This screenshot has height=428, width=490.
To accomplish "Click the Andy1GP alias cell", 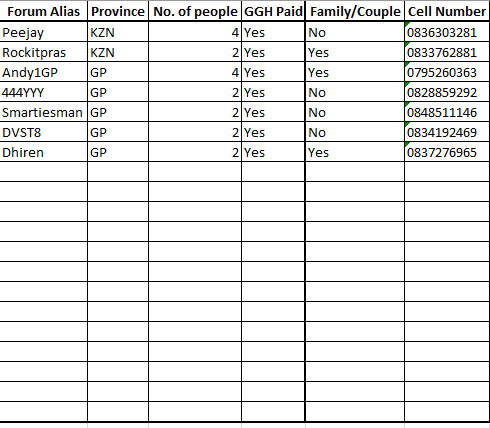I will (x=43, y=72).
